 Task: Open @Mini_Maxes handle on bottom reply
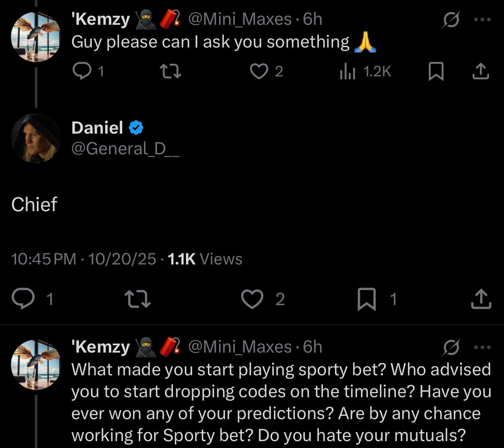239,347
